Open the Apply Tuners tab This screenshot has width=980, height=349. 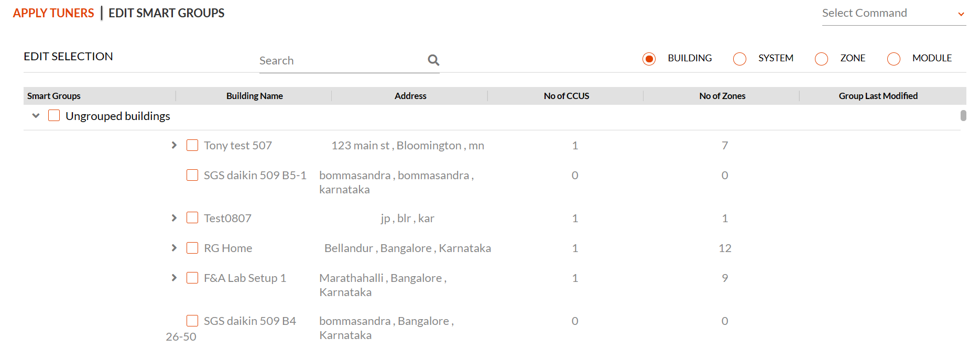(x=53, y=13)
